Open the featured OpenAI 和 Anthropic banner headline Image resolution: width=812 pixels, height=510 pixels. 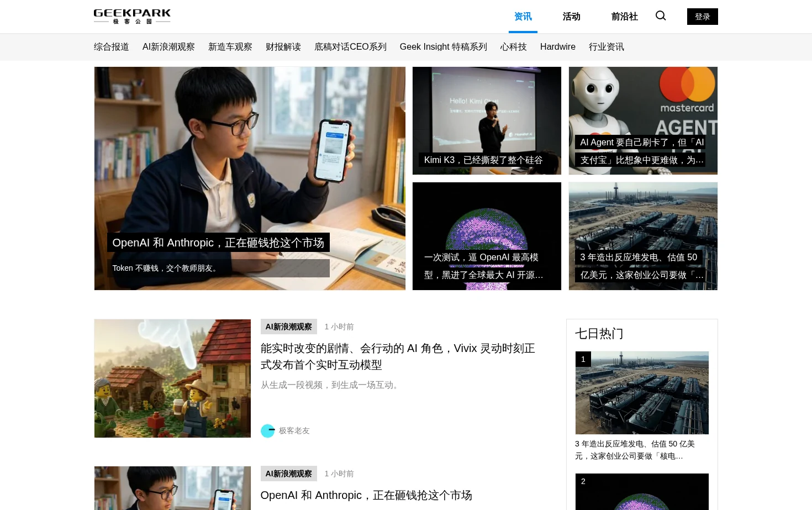[218, 243]
